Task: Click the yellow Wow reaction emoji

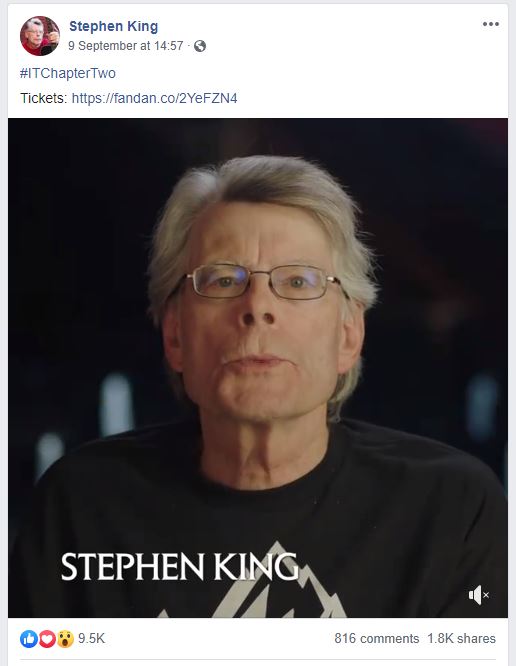Action: click(x=65, y=638)
